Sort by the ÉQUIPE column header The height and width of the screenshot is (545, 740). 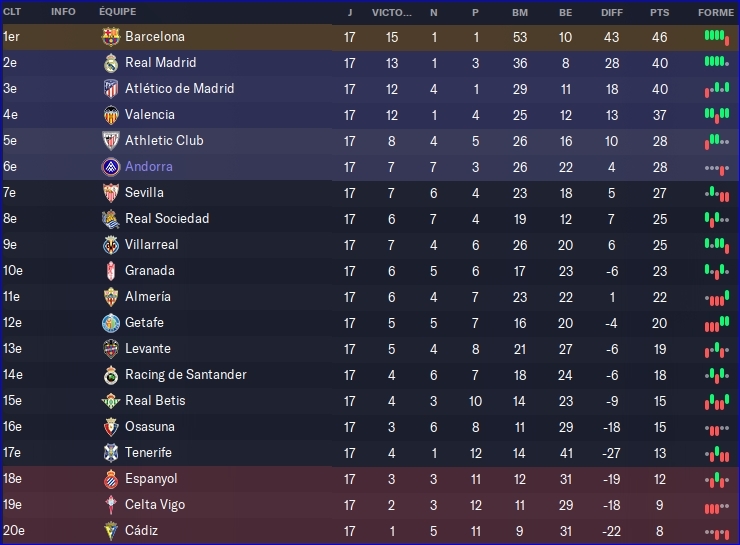tap(118, 12)
